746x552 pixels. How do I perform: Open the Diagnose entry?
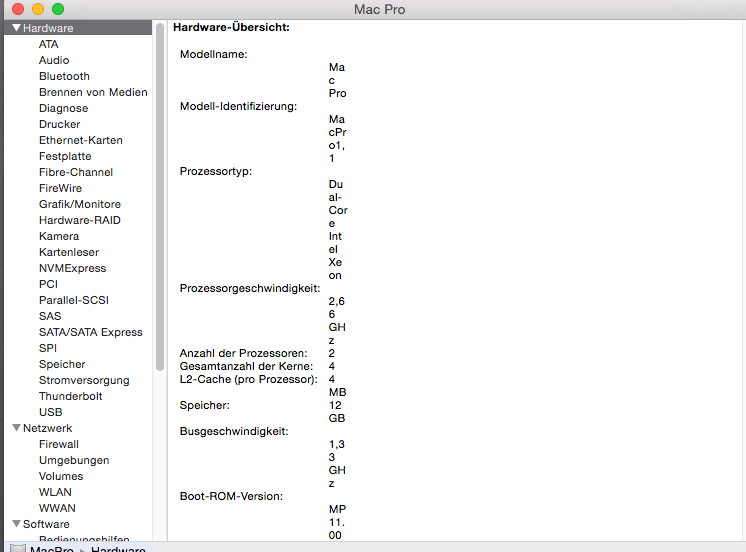(64, 108)
